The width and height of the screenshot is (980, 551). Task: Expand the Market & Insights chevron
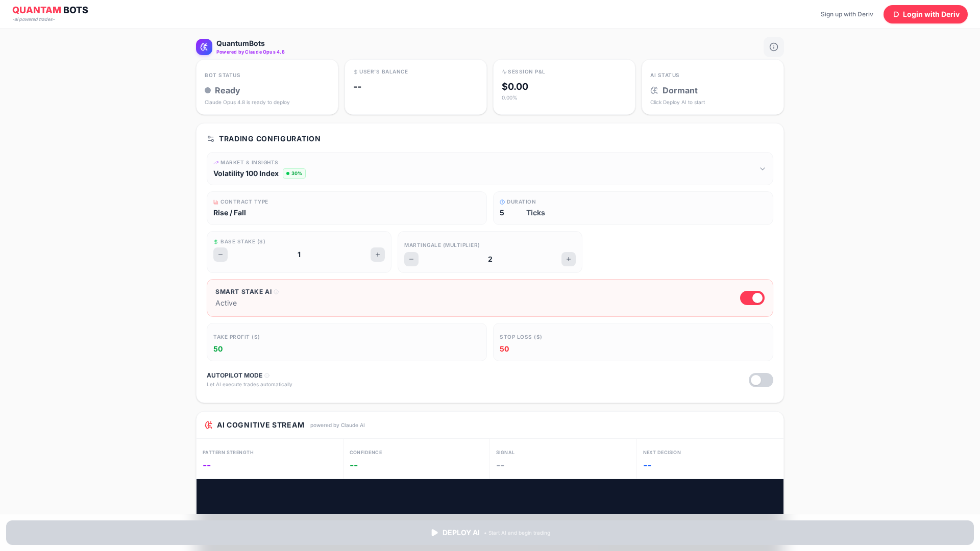[763, 169]
